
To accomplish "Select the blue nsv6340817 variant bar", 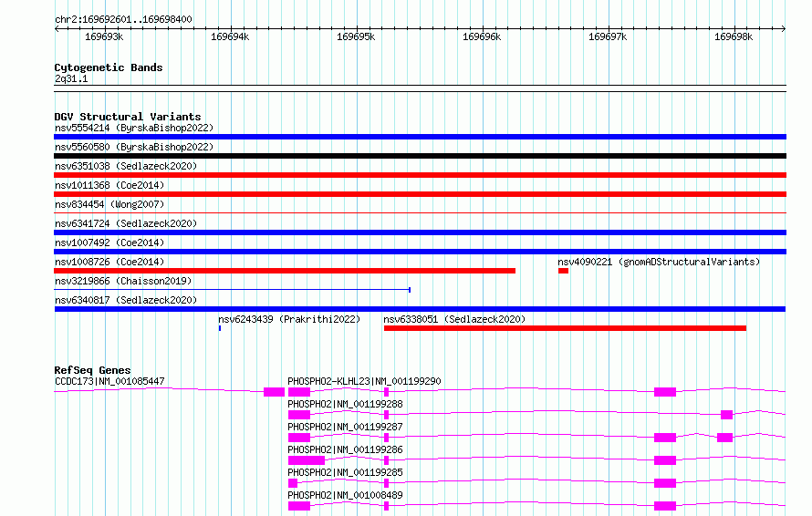I will [x=420, y=309].
